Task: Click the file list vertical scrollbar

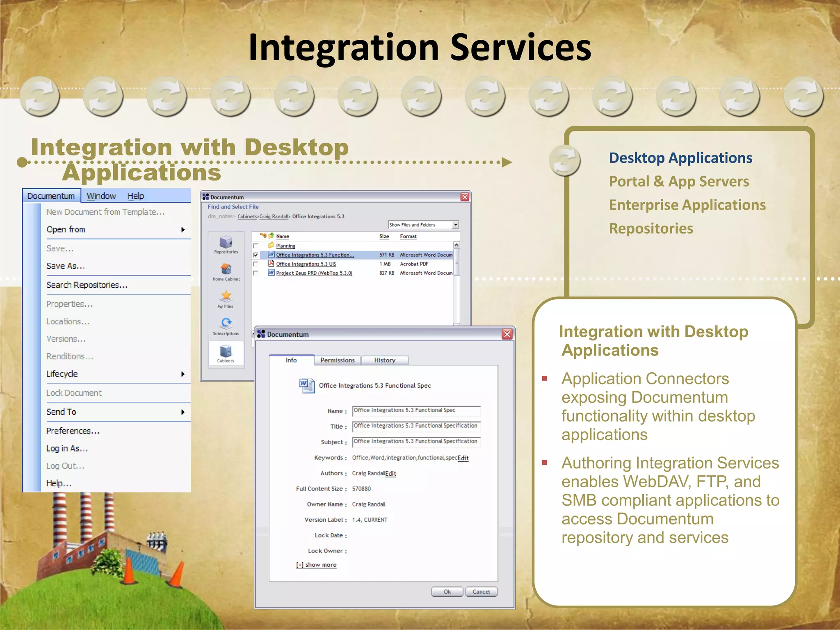Action: pyautogui.click(x=457, y=262)
